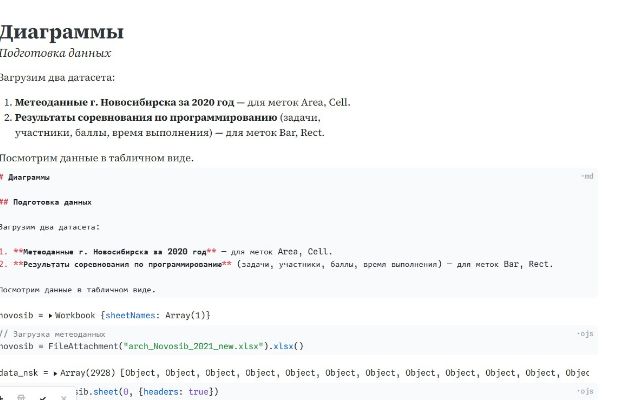This screenshot has height=400, width=640.
Task: Click the .xlsx() method call in code
Action: (x=286, y=347)
